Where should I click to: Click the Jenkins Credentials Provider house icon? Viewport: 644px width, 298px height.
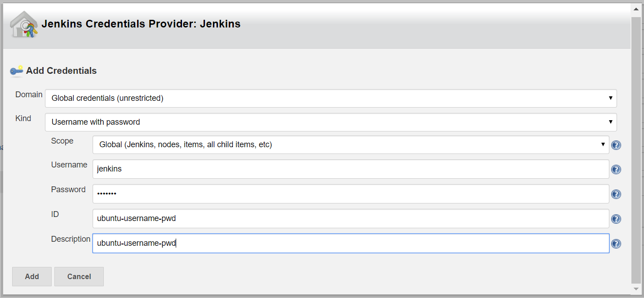[24, 25]
